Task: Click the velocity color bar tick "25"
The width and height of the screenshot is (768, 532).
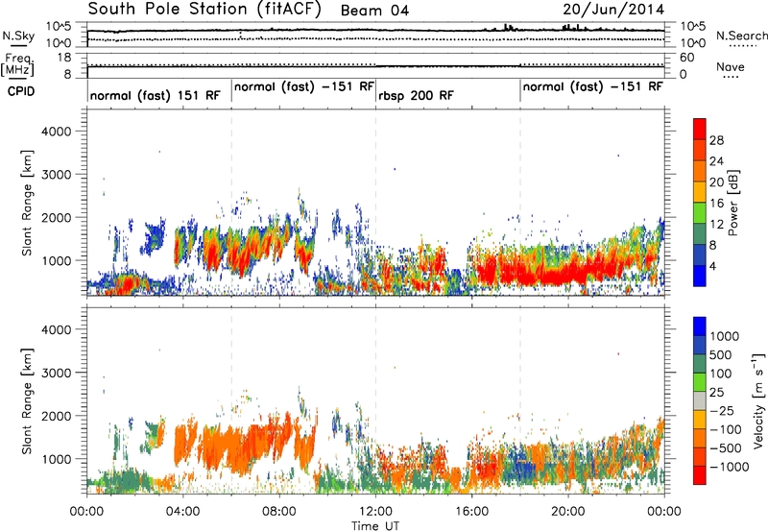Action: 717,392
